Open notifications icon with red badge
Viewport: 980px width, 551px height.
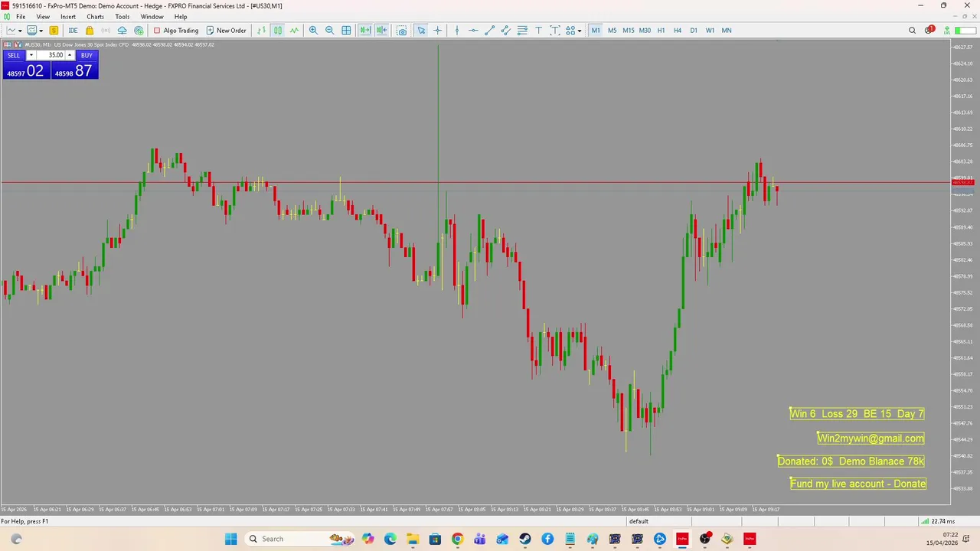point(929,31)
